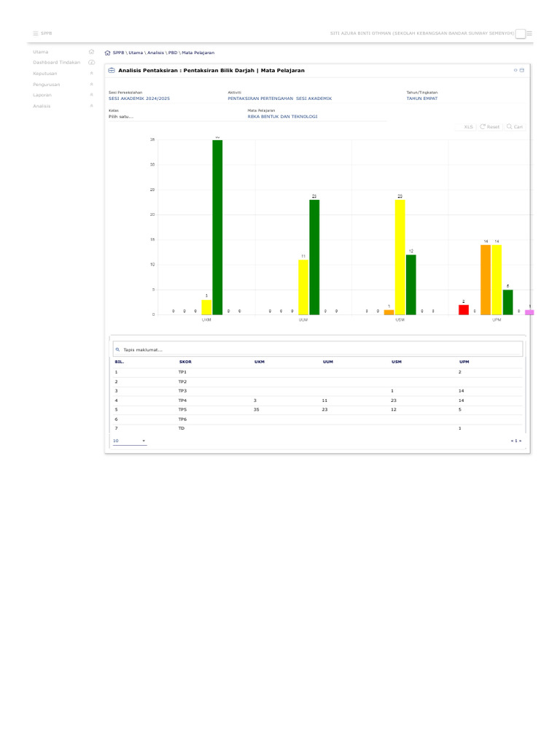Toggle the SPPB hamburger menu icon
The width and height of the screenshot is (560, 747).
coord(35,34)
